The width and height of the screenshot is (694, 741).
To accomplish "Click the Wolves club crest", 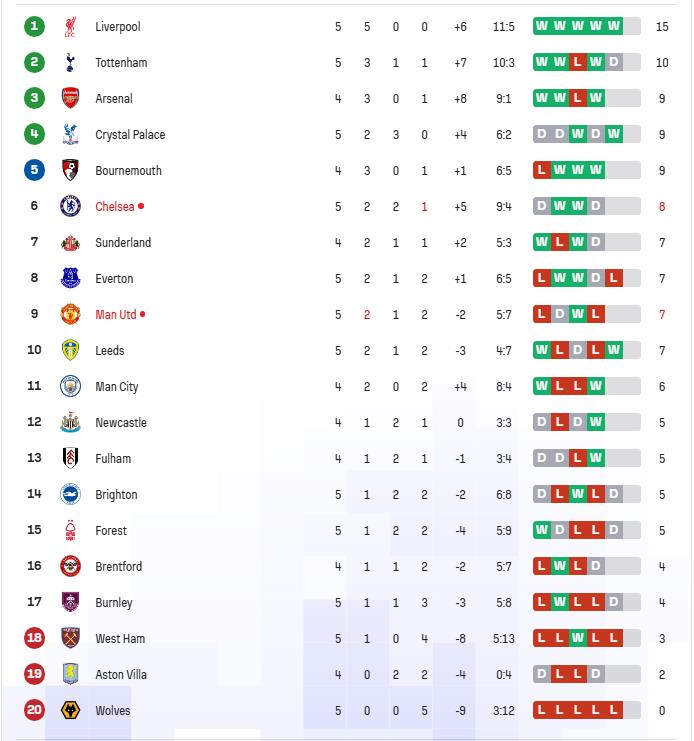I will coord(70,710).
